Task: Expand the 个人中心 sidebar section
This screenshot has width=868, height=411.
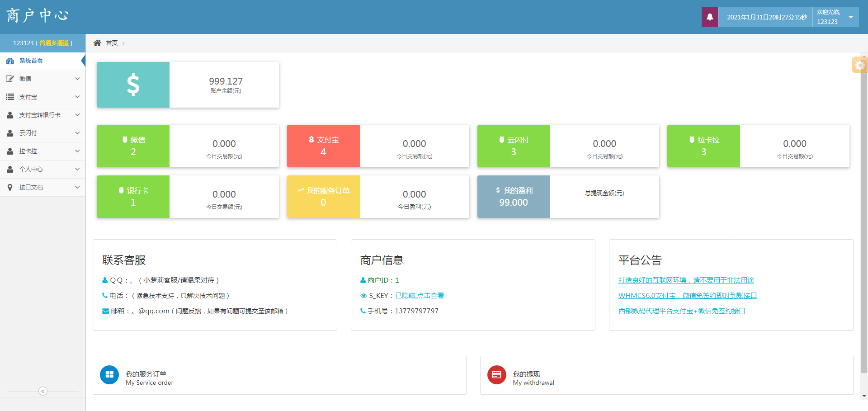Action: [42, 169]
